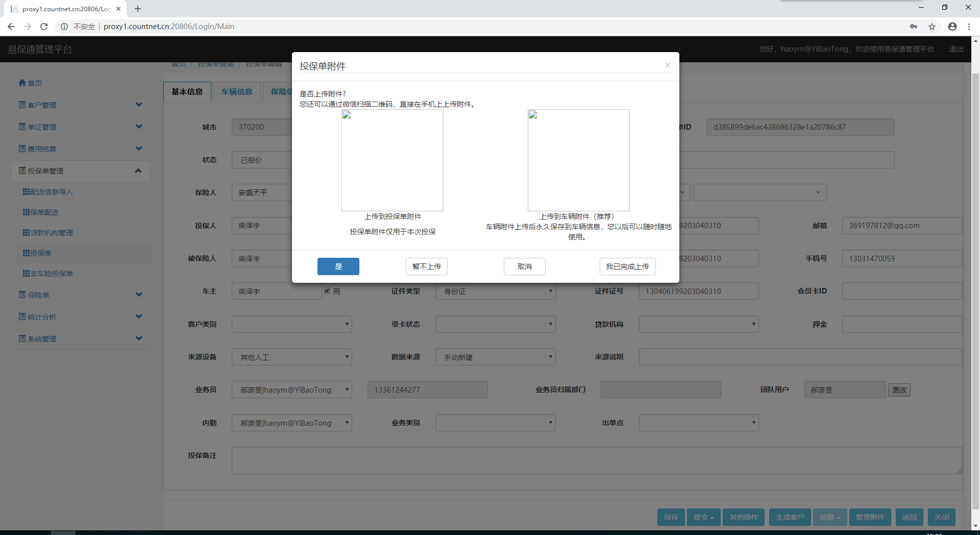Switch to the 车辆信息 tab

point(237,91)
